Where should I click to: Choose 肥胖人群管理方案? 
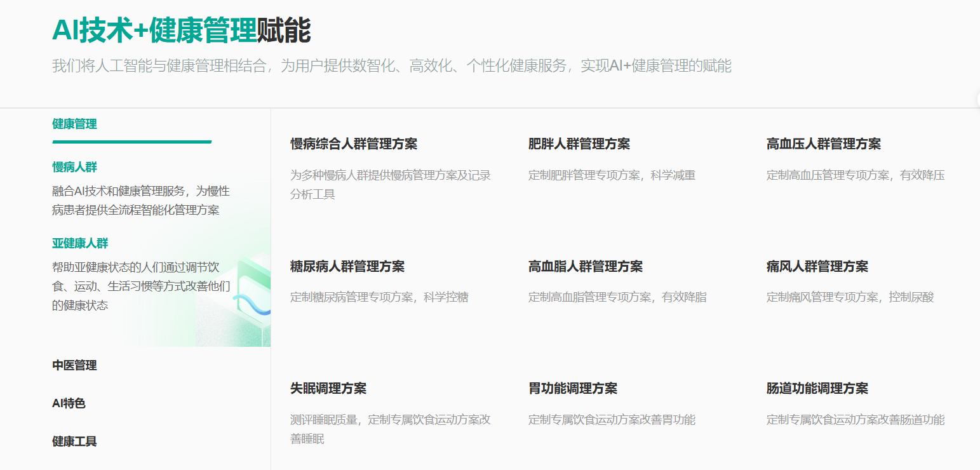pos(579,144)
